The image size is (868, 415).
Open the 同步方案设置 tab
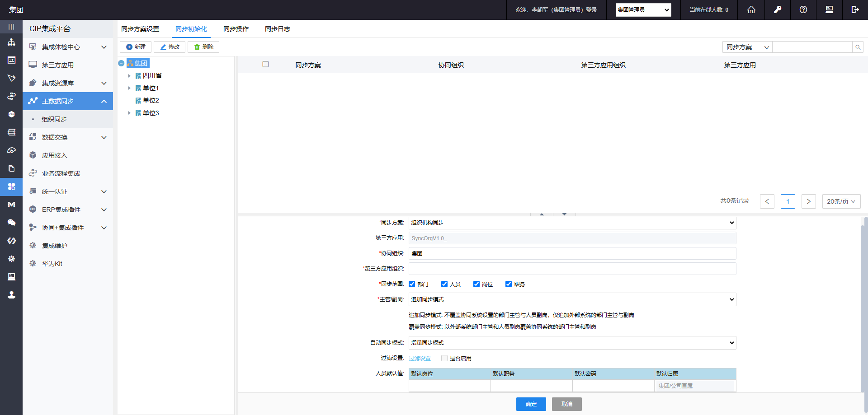tap(140, 29)
